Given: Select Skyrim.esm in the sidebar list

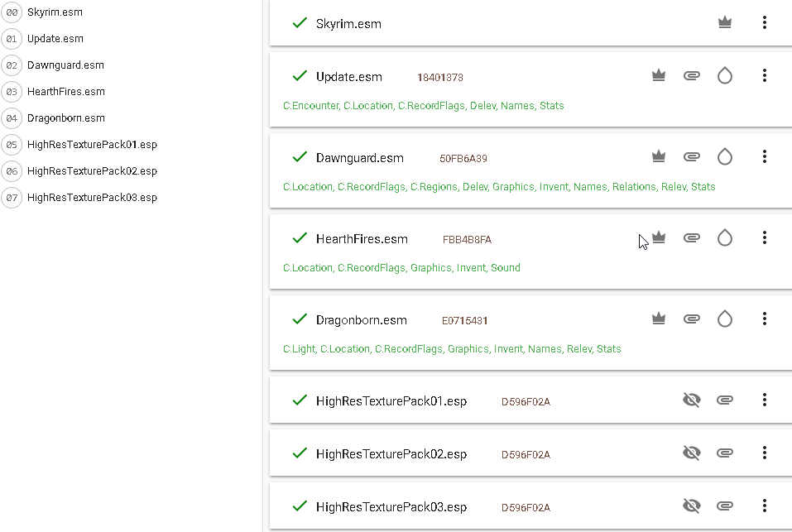Looking at the screenshot, I should click(x=55, y=12).
